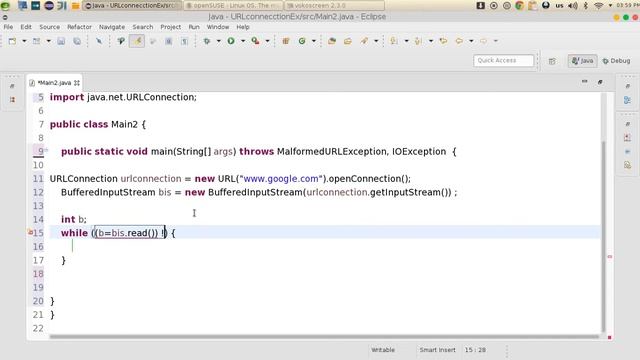
Task: Click the Back navigation arrow icon
Action: (x=459, y=41)
